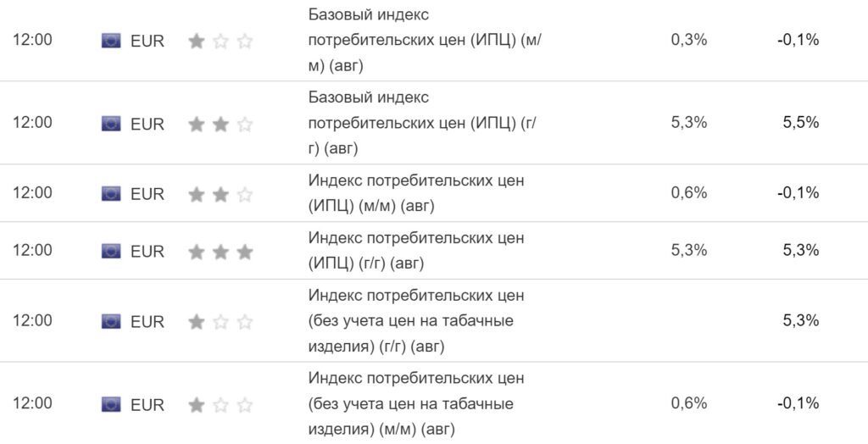The height and width of the screenshot is (444, 868).
Task: Click the EU flag beside three-star ИПЦ (г/г) event
Action: [111, 251]
